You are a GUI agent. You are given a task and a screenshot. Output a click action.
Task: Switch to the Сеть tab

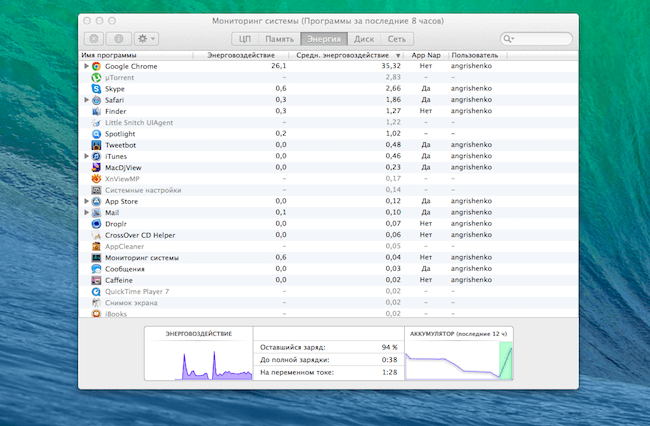(397, 39)
